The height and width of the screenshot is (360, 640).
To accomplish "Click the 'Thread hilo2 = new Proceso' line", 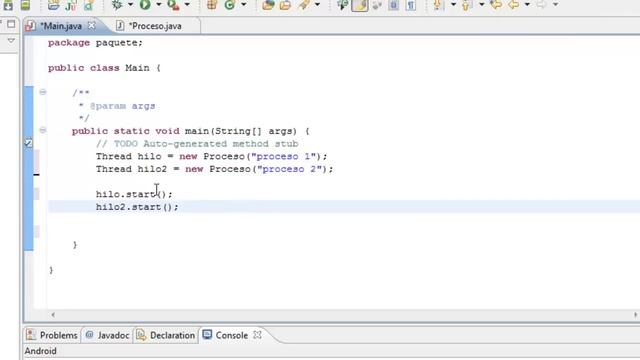I will (x=214, y=169).
